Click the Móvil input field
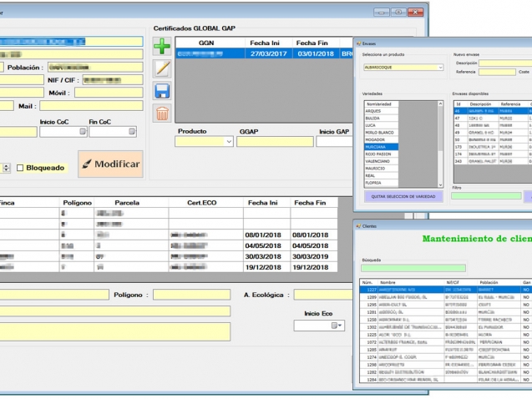Screen dimensions: 532x399 pyautogui.click(x=109, y=93)
